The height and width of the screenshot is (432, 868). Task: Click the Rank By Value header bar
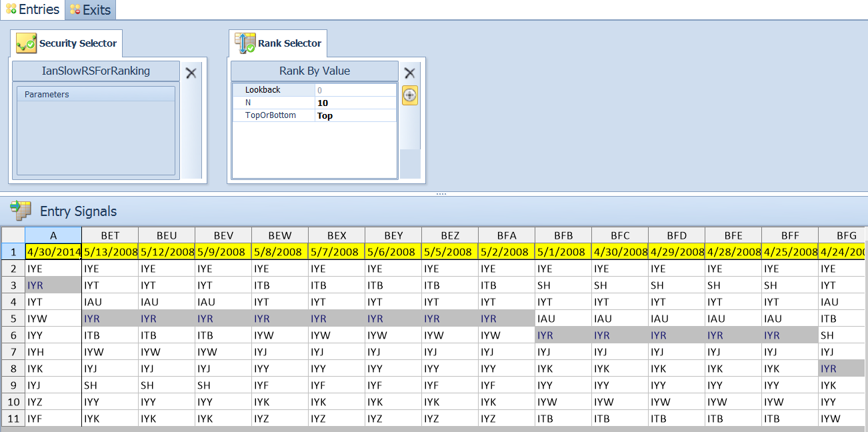pos(315,71)
